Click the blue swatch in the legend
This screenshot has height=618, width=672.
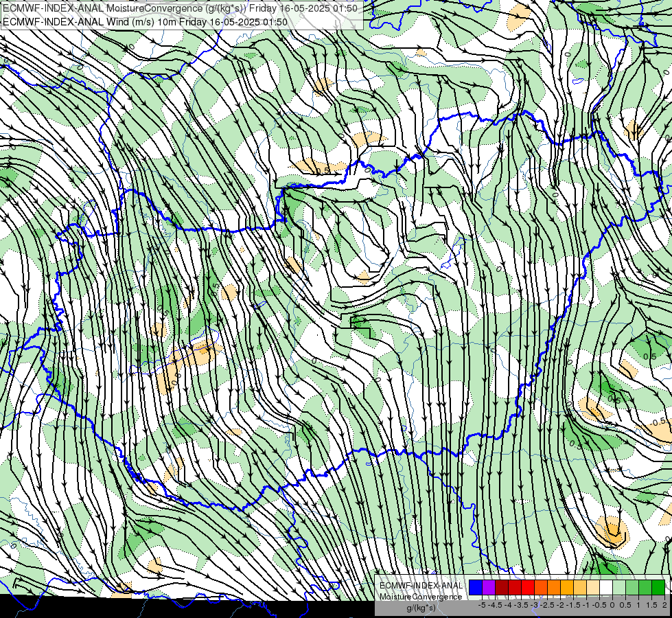476,587
